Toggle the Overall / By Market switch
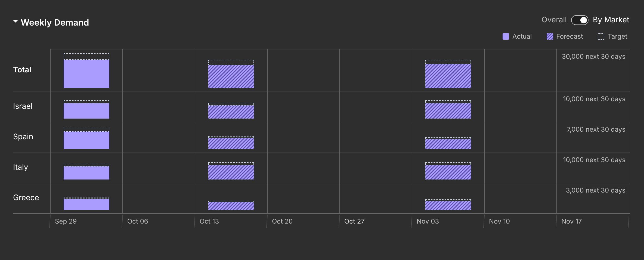Screen dimensions: 644x260 (580, 20)
